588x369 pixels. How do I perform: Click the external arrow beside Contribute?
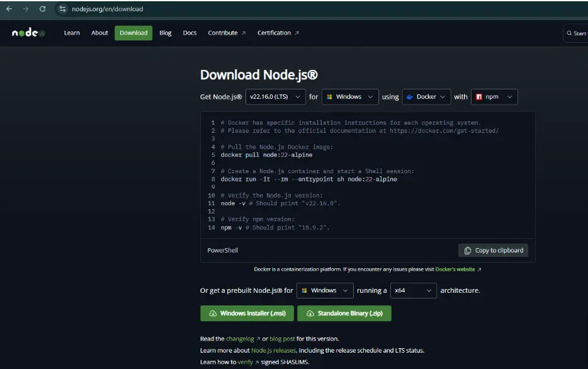pyautogui.click(x=244, y=33)
